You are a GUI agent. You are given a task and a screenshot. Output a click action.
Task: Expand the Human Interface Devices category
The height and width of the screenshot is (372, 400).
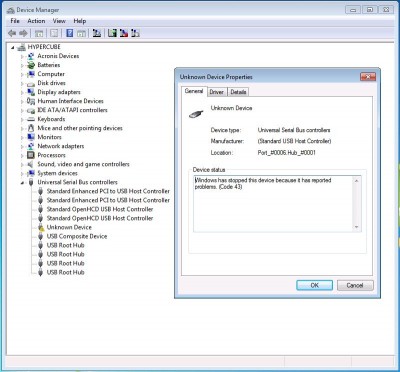(22, 101)
